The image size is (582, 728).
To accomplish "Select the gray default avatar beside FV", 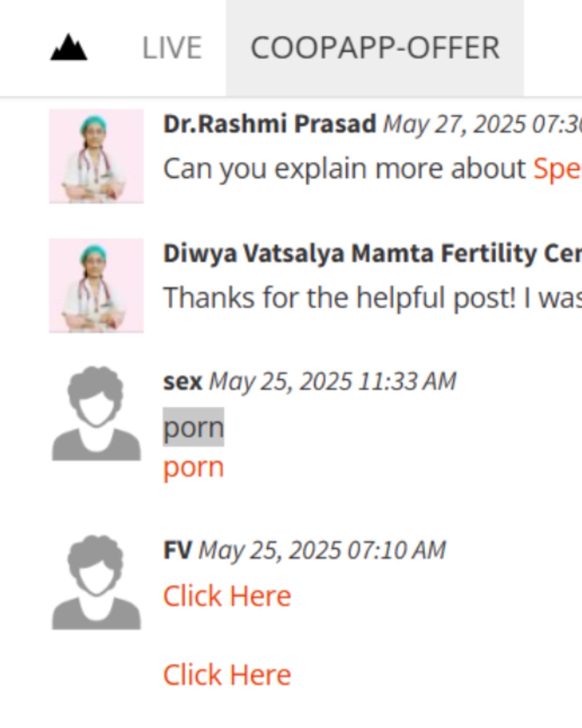I will click(x=96, y=582).
